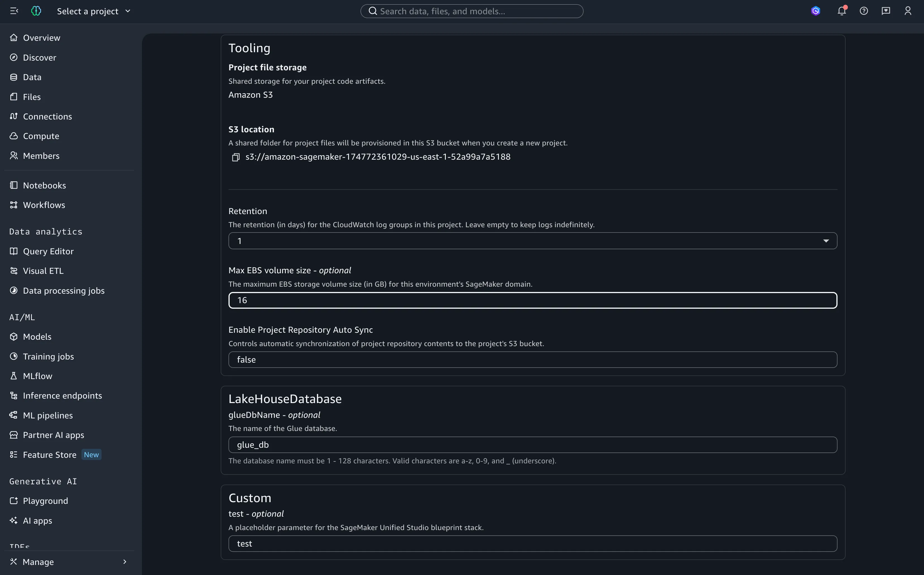Viewport: 924px width, 575px height.
Task: Click the Visual ETL icon
Action: click(14, 271)
